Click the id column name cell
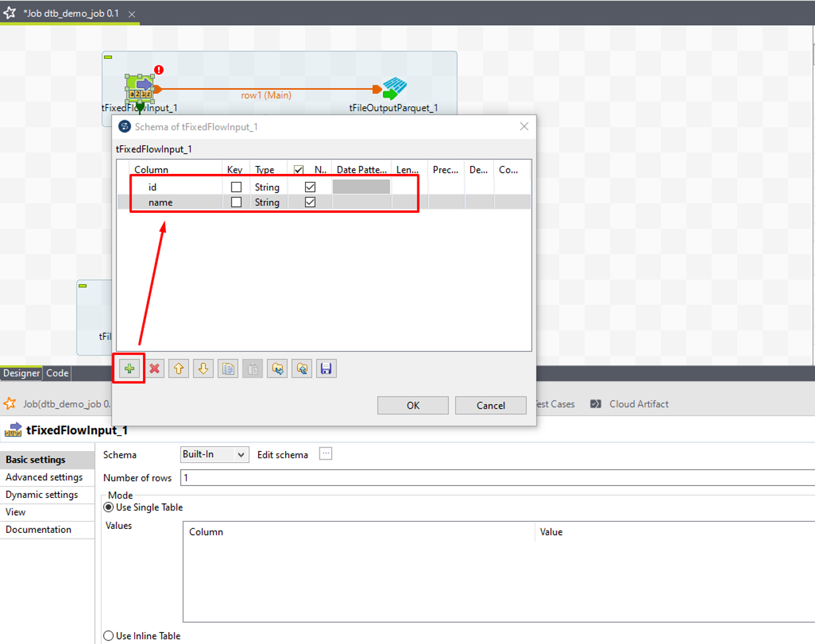The image size is (815, 644). 175,187
